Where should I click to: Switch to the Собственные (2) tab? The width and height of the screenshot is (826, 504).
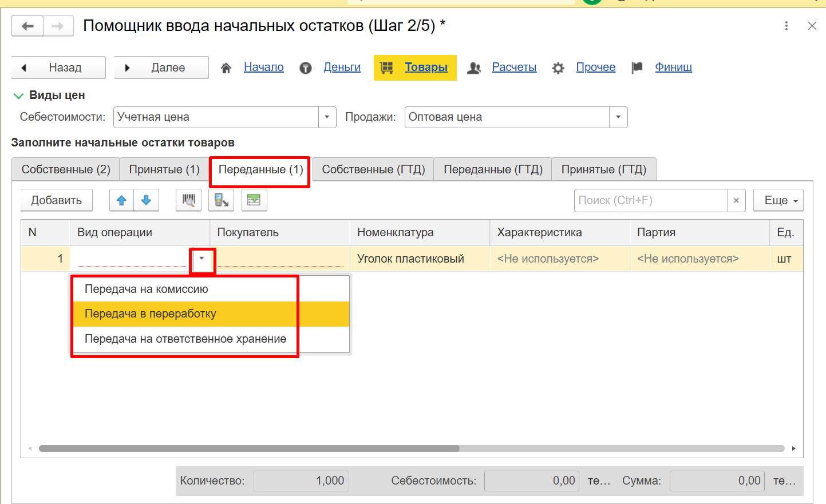66,169
